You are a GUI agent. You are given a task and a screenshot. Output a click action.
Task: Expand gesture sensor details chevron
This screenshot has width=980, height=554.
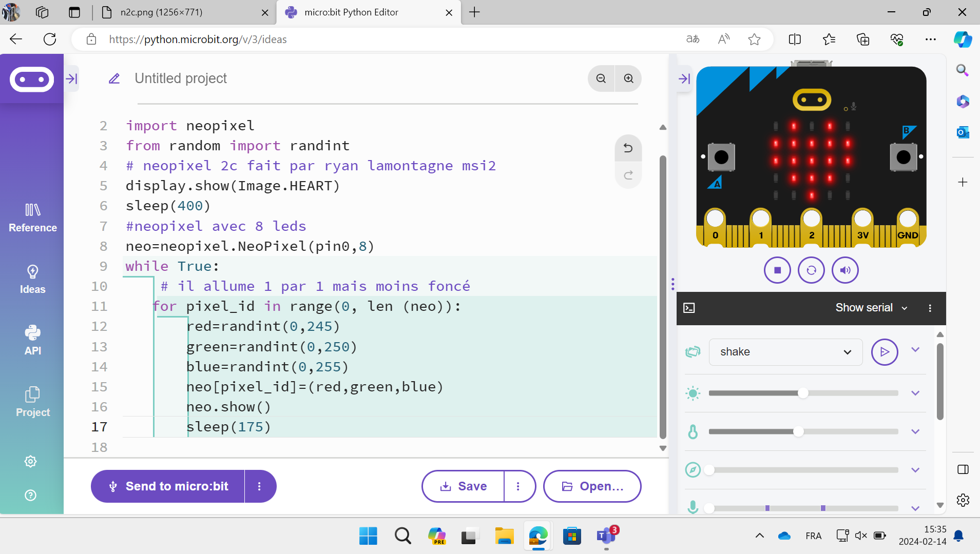point(915,350)
